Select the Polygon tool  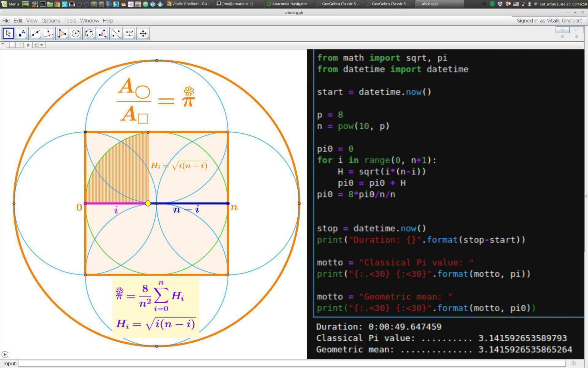pos(62,33)
